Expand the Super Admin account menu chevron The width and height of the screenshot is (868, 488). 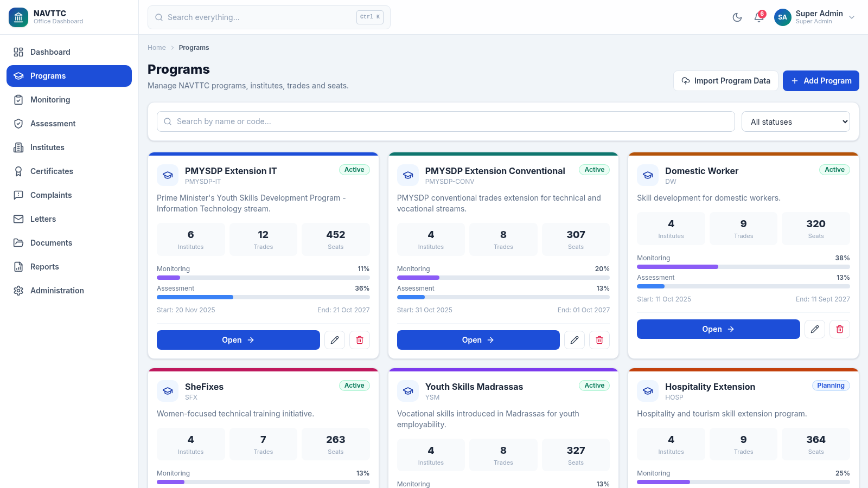[852, 17]
